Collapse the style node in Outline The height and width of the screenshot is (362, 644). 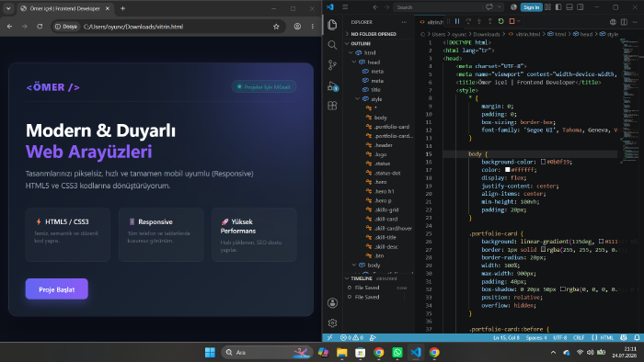pyautogui.click(x=357, y=99)
